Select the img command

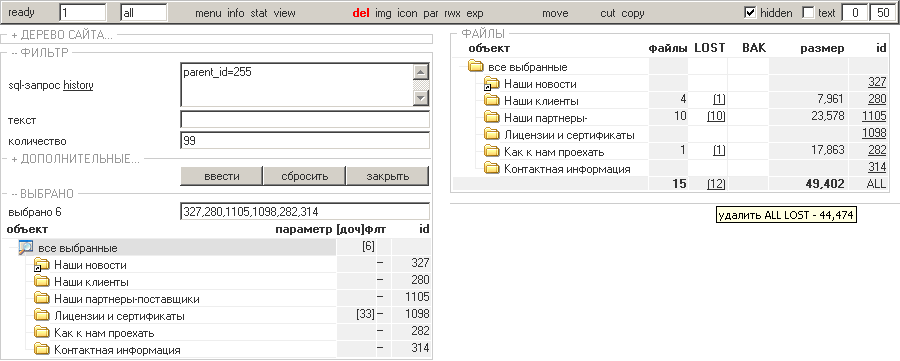pos(383,13)
